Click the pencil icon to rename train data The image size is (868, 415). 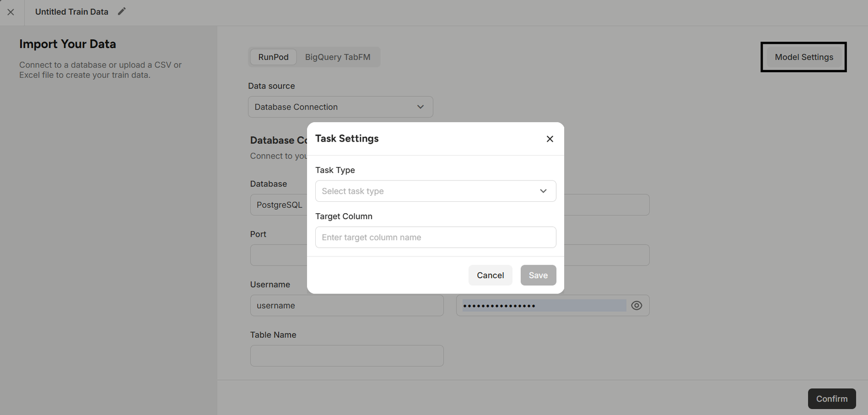click(x=122, y=11)
